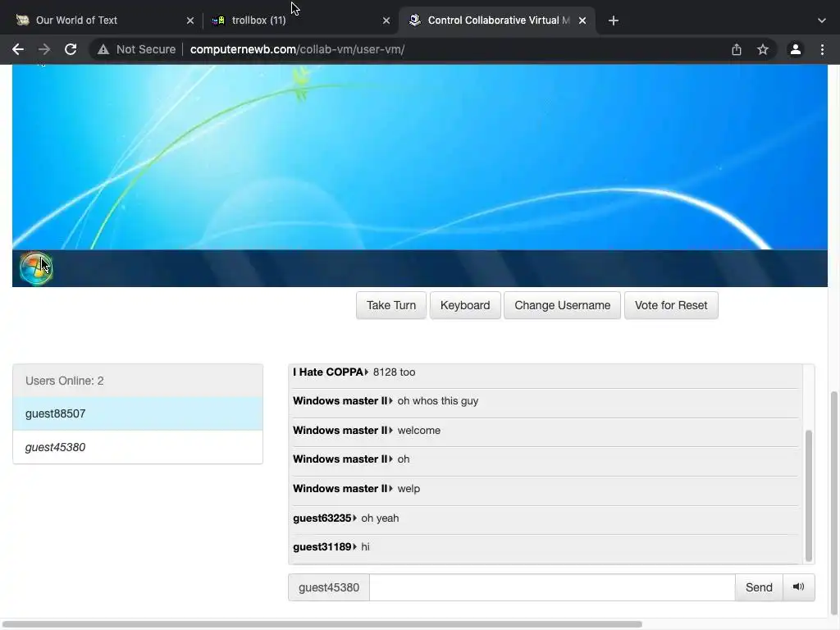Click guest63235's message "oh yeah"
This screenshot has width=840, height=630.
coord(380,518)
